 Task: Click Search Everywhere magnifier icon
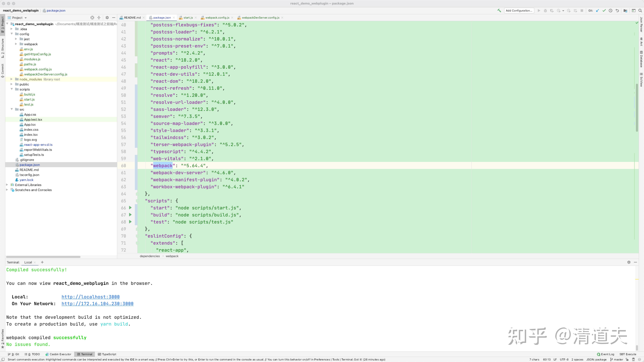tap(640, 10)
